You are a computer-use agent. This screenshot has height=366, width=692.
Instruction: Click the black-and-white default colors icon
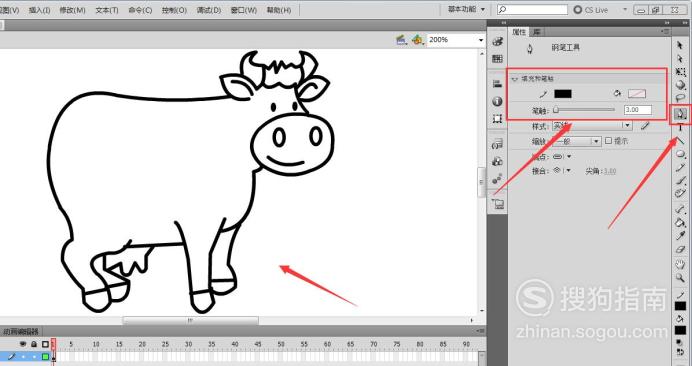pyautogui.click(x=680, y=342)
